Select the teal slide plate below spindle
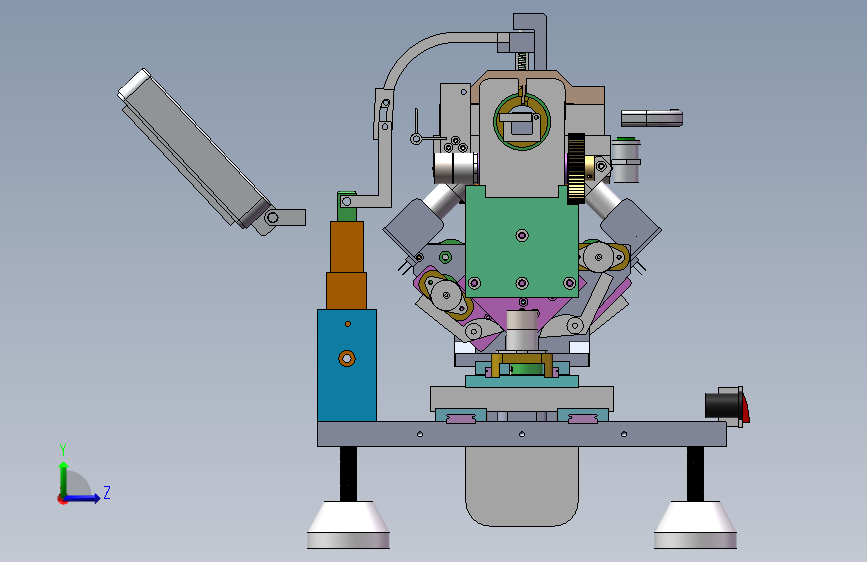Image resolution: width=867 pixels, height=562 pixels. (x=522, y=381)
